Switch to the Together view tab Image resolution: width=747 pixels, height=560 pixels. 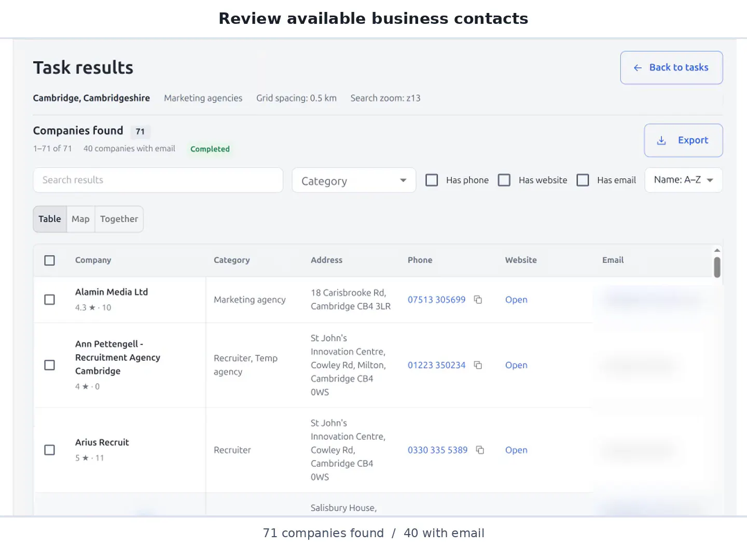click(x=119, y=219)
